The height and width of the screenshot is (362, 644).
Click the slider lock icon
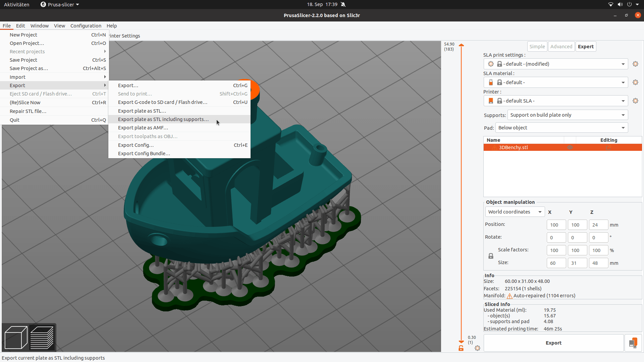click(461, 348)
